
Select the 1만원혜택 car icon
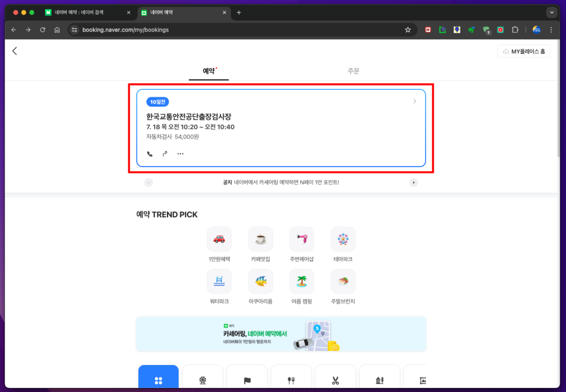[219, 239]
